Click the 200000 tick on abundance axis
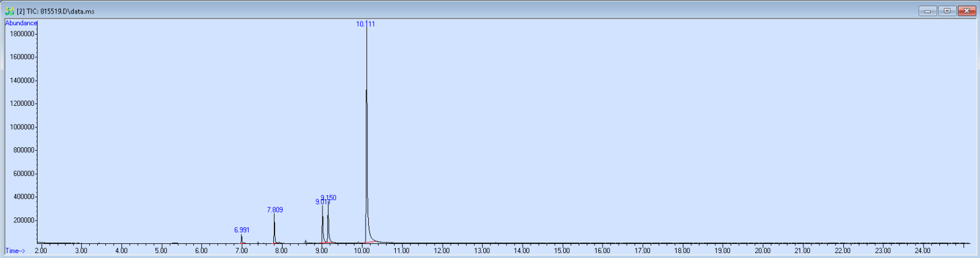980x258 pixels. pyautogui.click(x=23, y=220)
